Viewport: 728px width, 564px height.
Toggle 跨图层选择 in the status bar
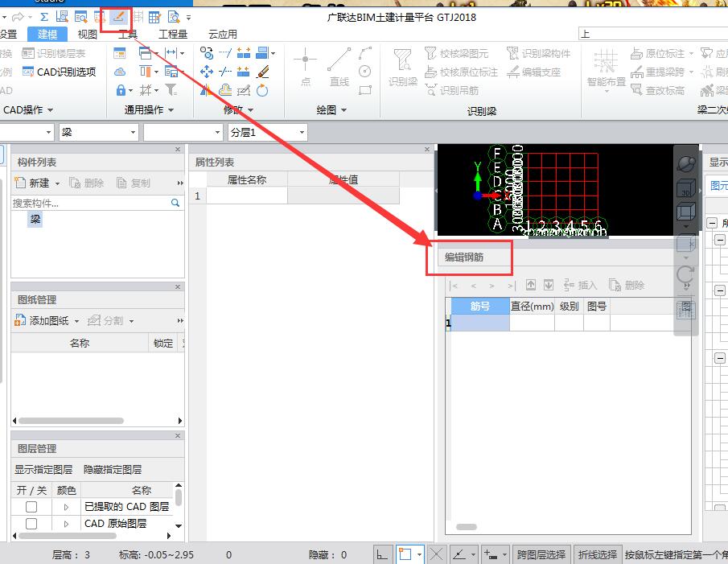coord(541,554)
